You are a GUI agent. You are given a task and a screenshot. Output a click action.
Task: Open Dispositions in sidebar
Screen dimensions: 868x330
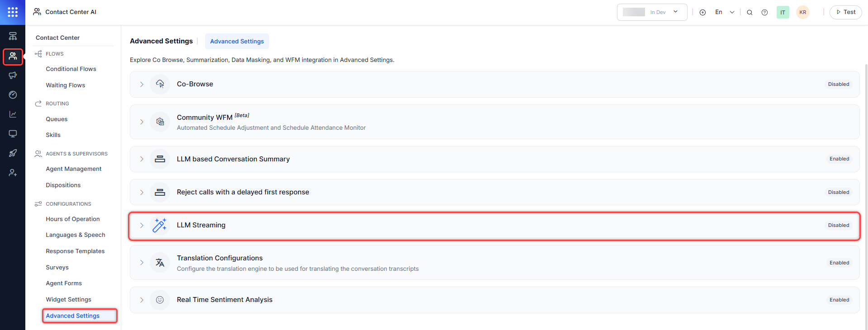coord(63,185)
